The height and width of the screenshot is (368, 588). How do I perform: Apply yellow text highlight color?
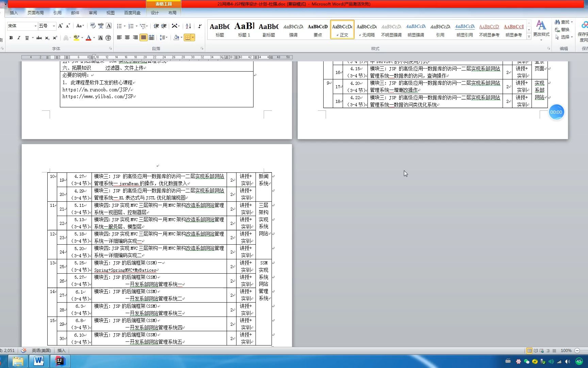coord(77,38)
